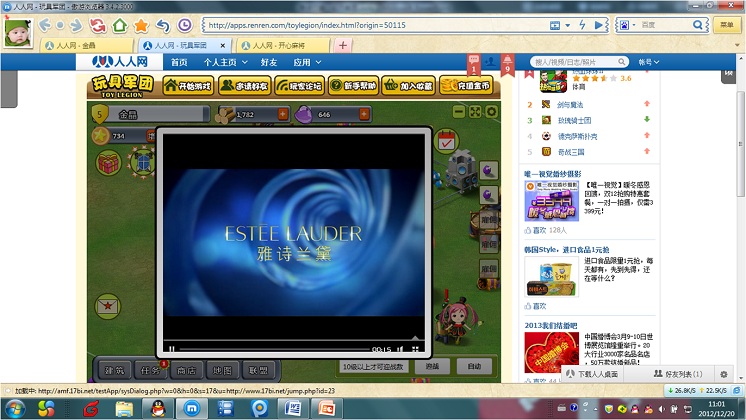746x420 pixels.
Task: Open 任务 in game bottom menu
Action: [150, 370]
